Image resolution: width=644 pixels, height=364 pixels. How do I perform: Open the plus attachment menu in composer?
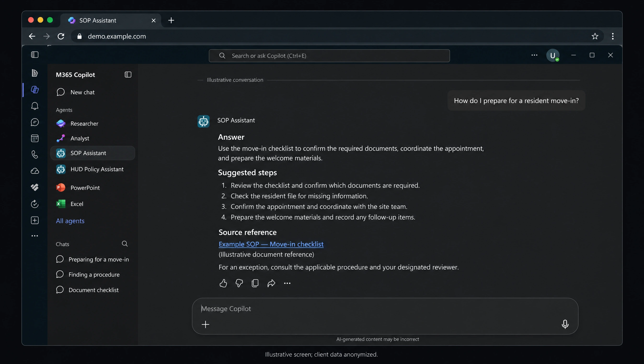[x=205, y=324]
